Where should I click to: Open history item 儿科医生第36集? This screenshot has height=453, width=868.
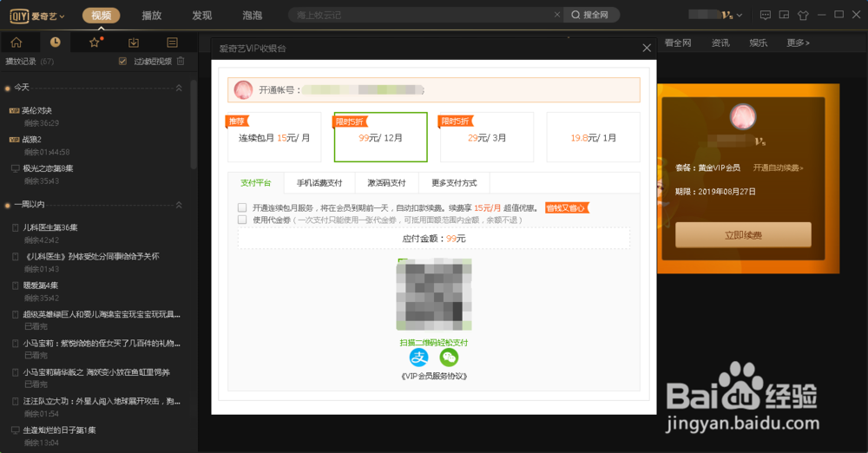[x=50, y=227]
